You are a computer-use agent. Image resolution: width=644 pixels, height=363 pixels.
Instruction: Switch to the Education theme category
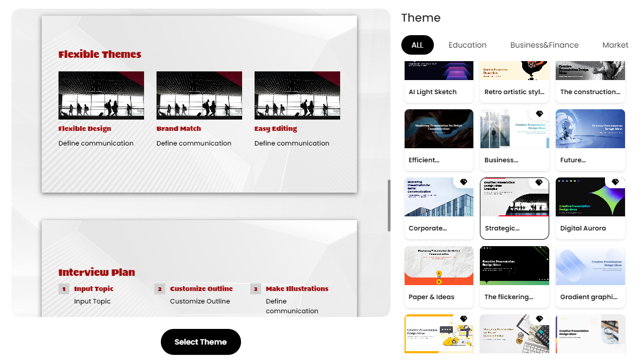(467, 45)
